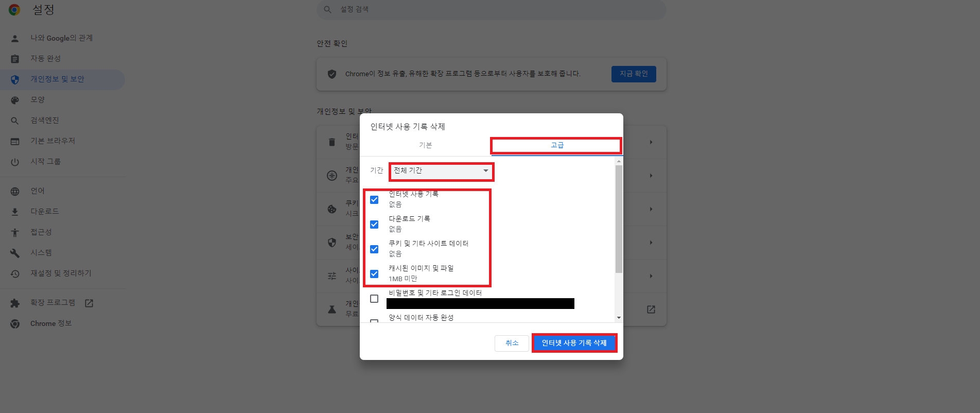Expand the site settings row arrow
Image resolution: width=980 pixels, height=413 pixels.
[651, 276]
